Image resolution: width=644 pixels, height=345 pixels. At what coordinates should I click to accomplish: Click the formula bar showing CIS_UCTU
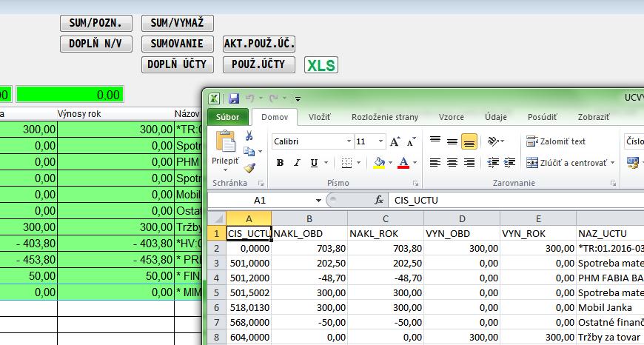[x=516, y=201]
